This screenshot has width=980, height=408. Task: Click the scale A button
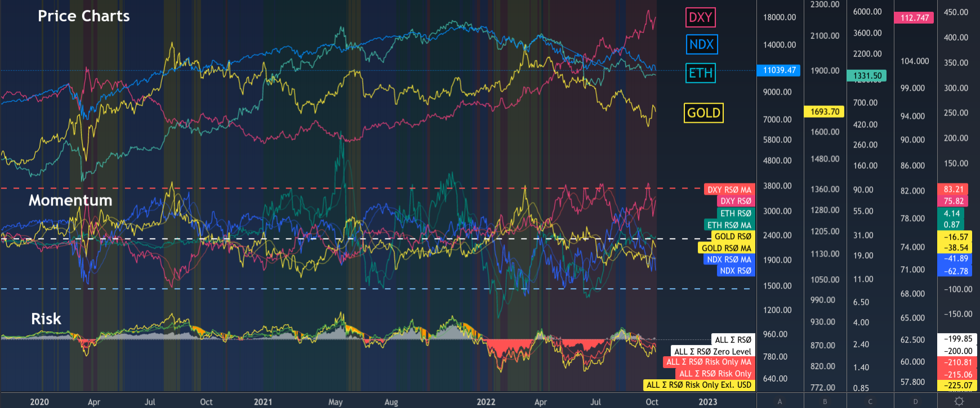[779, 401]
